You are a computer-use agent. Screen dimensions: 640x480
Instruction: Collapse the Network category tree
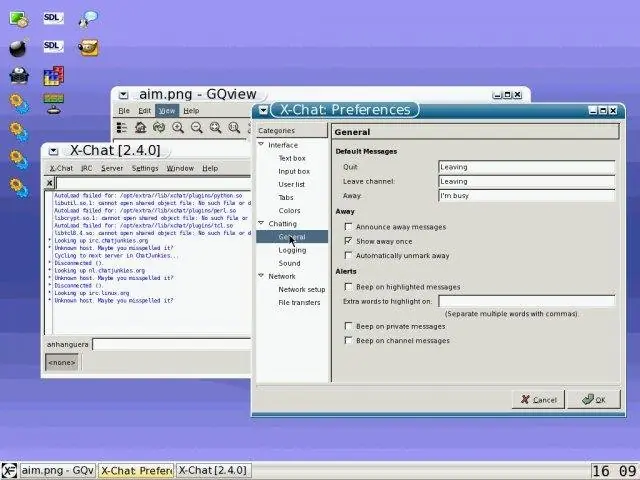pos(261,276)
